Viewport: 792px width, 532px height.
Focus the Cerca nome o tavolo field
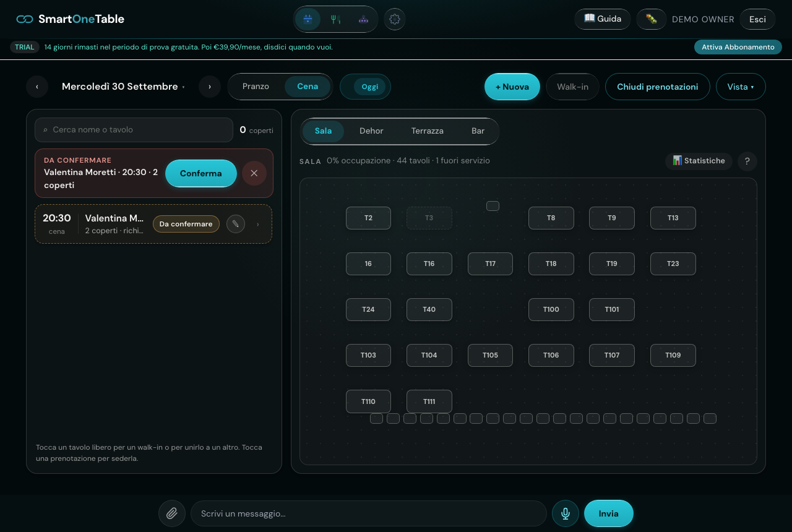(134, 130)
